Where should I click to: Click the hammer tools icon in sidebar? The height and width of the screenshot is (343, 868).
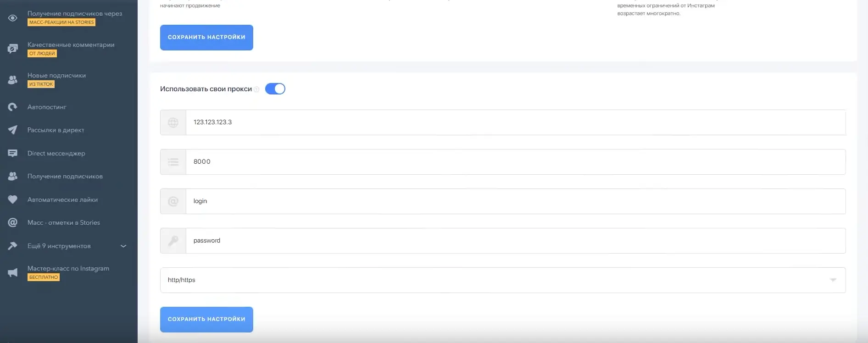point(13,246)
